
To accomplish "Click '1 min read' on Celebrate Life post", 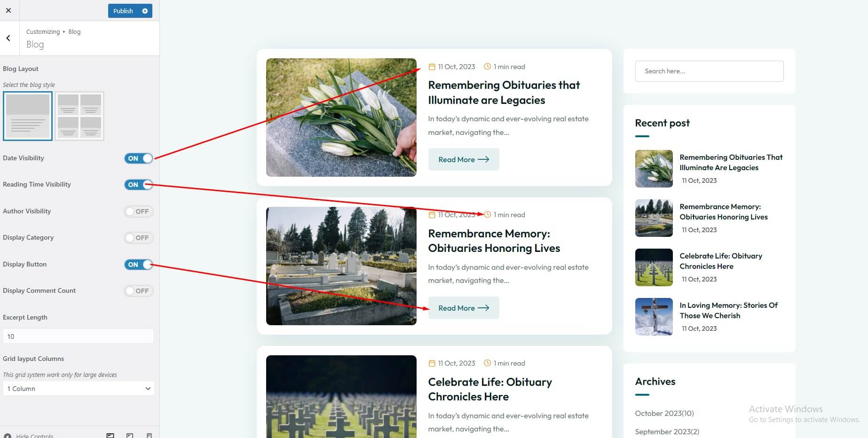I will 509,363.
